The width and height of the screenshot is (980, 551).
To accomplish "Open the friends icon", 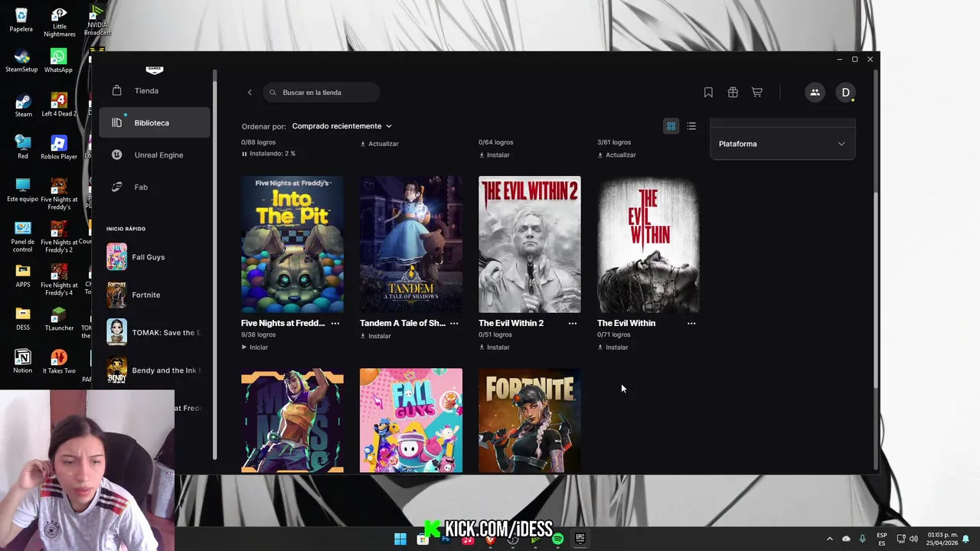I will click(815, 93).
